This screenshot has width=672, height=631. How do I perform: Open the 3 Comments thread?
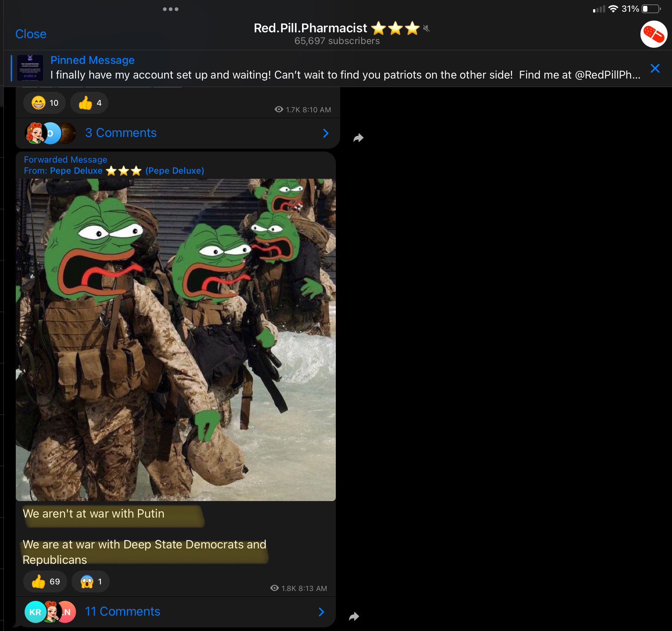(178, 133)
